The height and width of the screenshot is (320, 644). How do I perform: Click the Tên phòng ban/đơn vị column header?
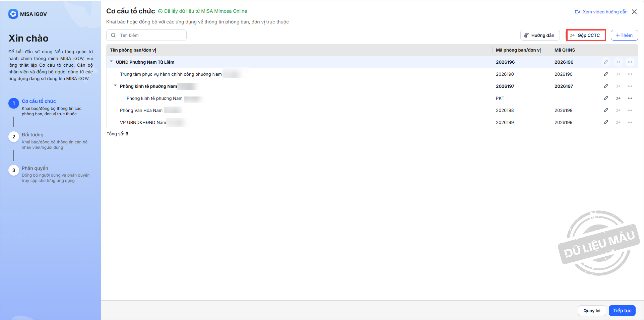[133, 50]
